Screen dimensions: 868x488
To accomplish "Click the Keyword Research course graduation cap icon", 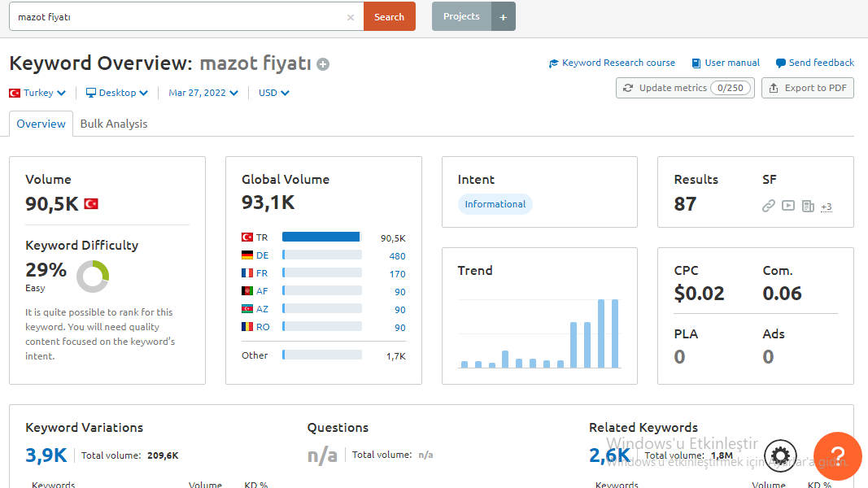I will point(553,63).
